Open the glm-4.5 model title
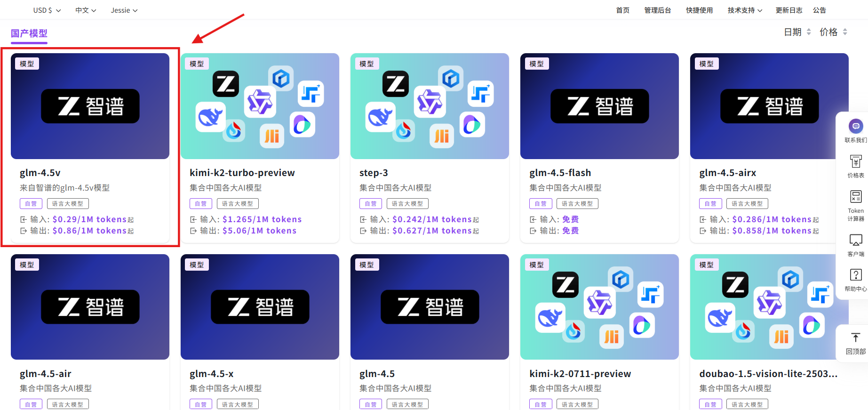Screen dimensions: 868x410 (x=377, y=374)
